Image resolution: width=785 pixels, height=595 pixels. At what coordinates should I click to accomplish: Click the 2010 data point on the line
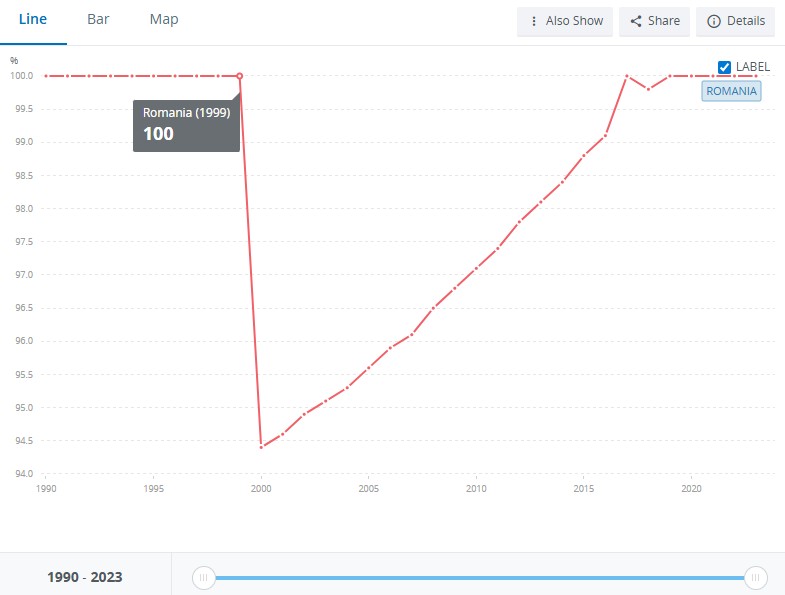click(x=476, y=268)
